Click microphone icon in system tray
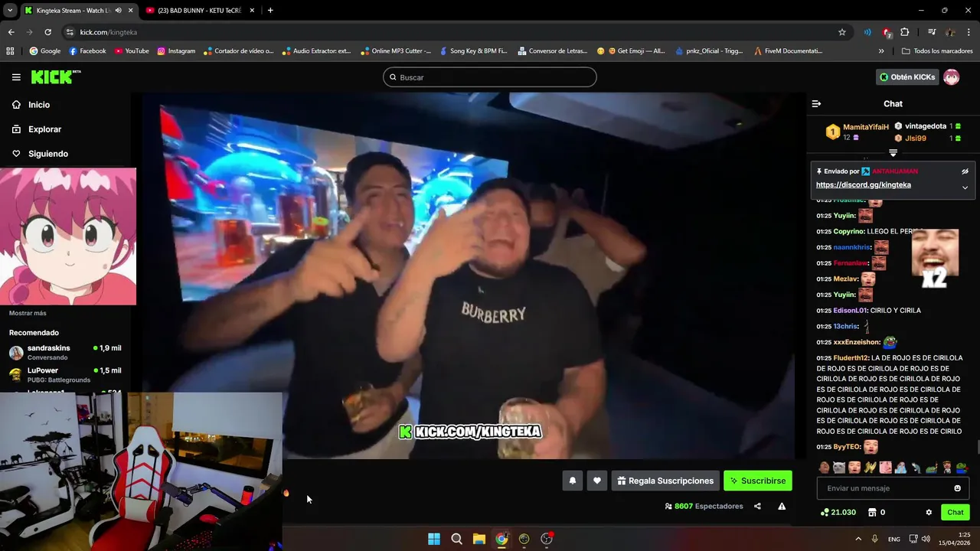 tap(874, 539)
